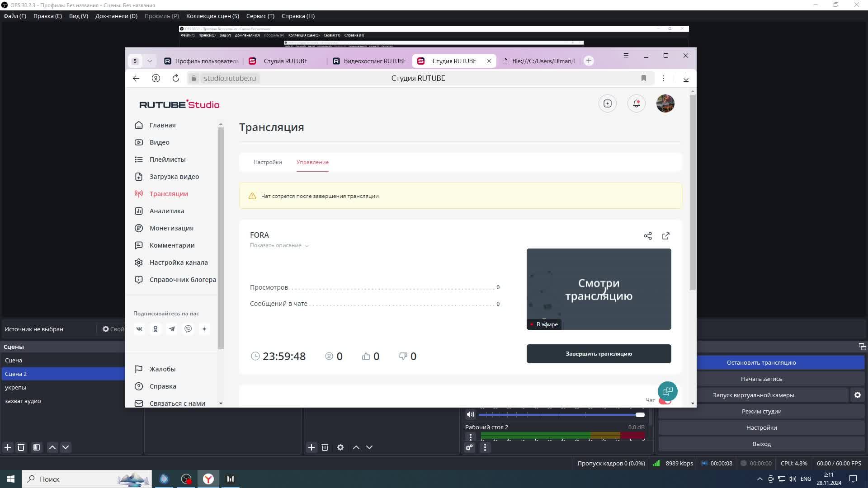Image resolution: width=868 pixels, height=488 pixels.
Task: Open Док-панели menu in OBS
Action: [x=116, y=16]
